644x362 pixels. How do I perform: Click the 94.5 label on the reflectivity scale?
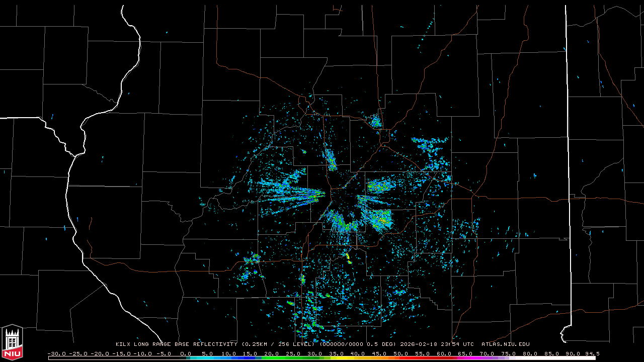(592, 353)
